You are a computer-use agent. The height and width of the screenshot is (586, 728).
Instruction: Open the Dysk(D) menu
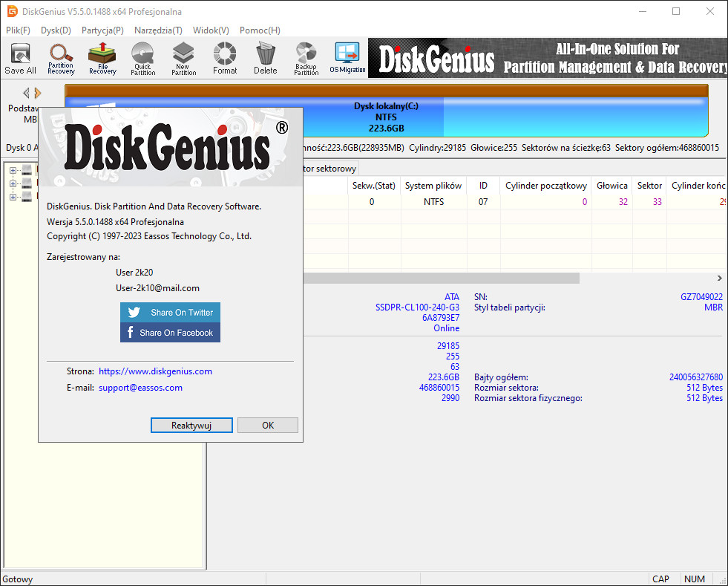[x=56, y=30]
